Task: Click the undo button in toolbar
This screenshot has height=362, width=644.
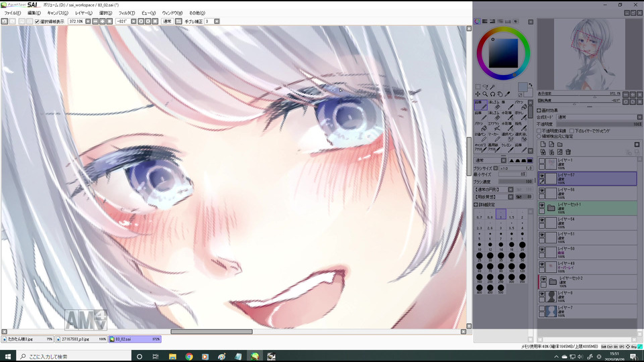Action: 5,21
